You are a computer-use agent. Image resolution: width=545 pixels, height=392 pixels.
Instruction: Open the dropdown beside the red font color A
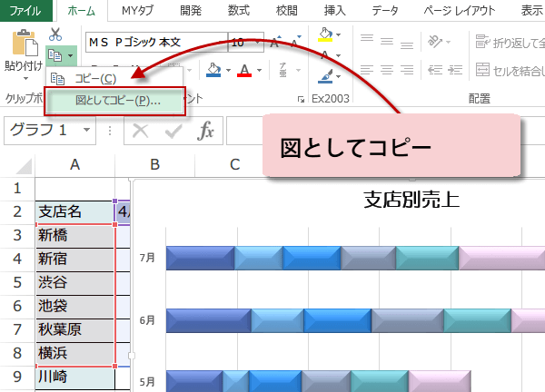[259, 70]
